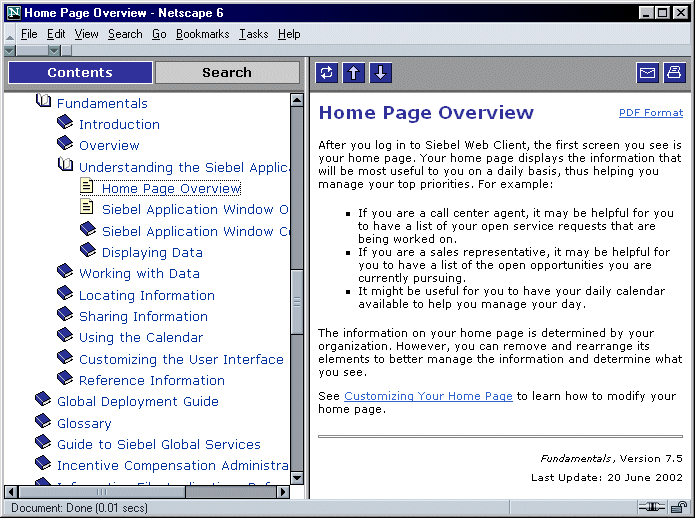Open the Help menu
The image size is (695, 518).
289,34
